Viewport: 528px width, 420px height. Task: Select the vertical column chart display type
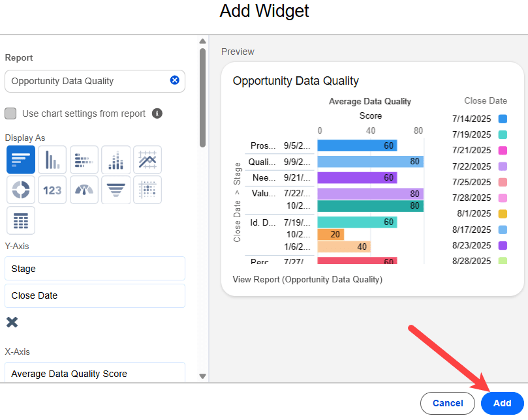(52, 160)
